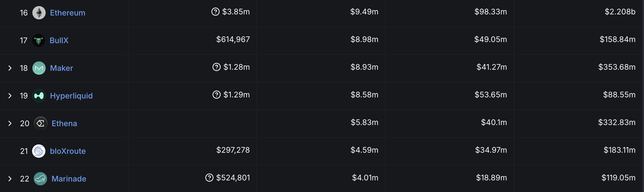The width and height of the screenshot is (644, 192).
Task: Click the $2.208b value in Ethereum row
Action: [620, 12]
